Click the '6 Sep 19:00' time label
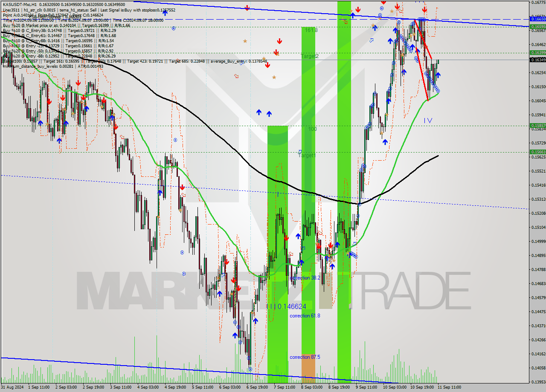This screenshot has width=546, height=392. click(257, 388)
